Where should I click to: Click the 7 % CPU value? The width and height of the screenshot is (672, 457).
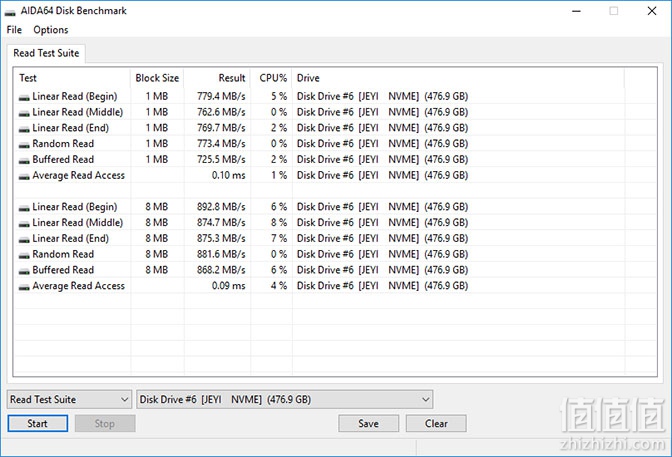(x=279, y=238)
